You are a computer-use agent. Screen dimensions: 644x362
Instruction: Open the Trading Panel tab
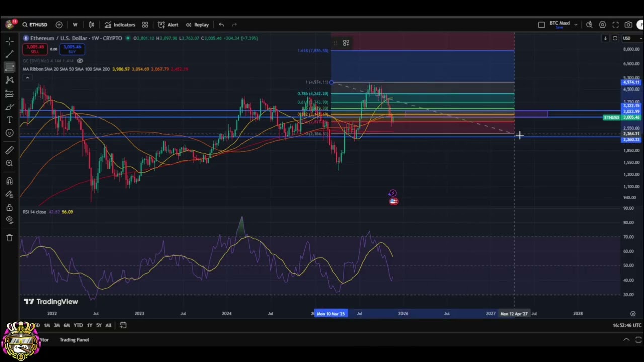click(74, 340)
